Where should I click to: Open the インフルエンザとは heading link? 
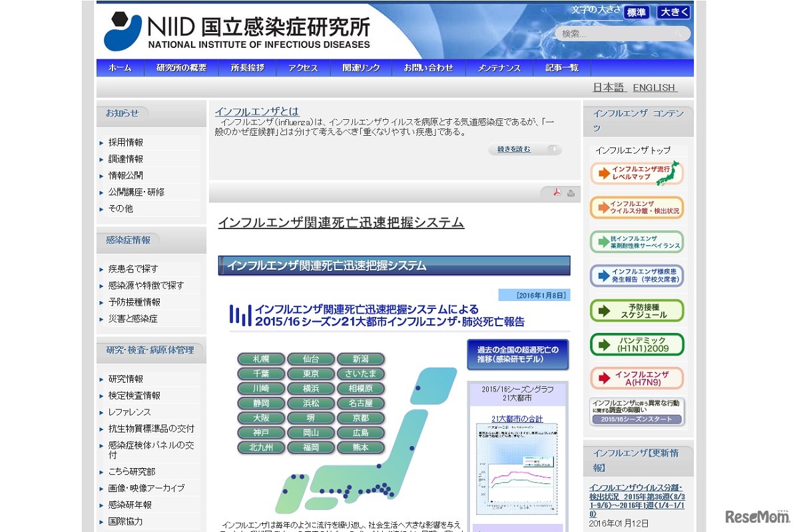pos(257,111)
